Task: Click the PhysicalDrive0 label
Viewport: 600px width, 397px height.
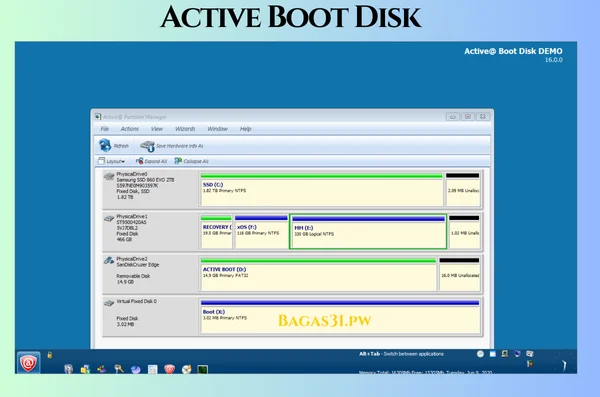Action: tap(132, 174)
